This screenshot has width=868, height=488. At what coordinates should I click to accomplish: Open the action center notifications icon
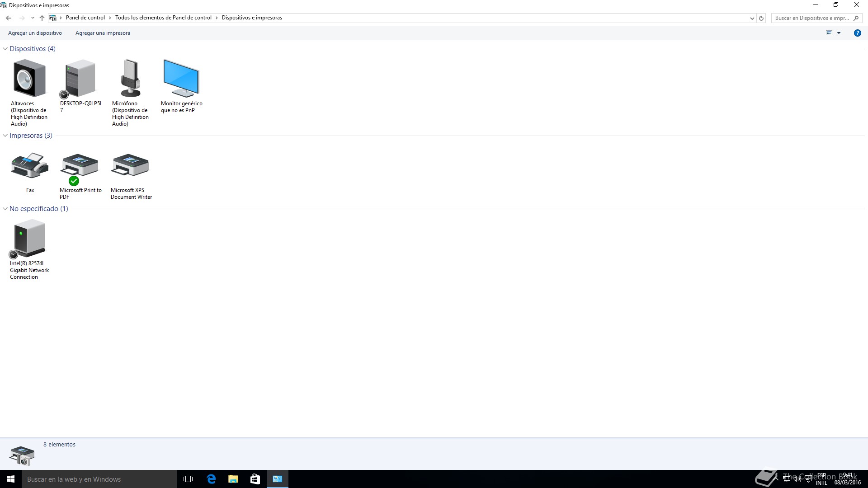(808, 479)
